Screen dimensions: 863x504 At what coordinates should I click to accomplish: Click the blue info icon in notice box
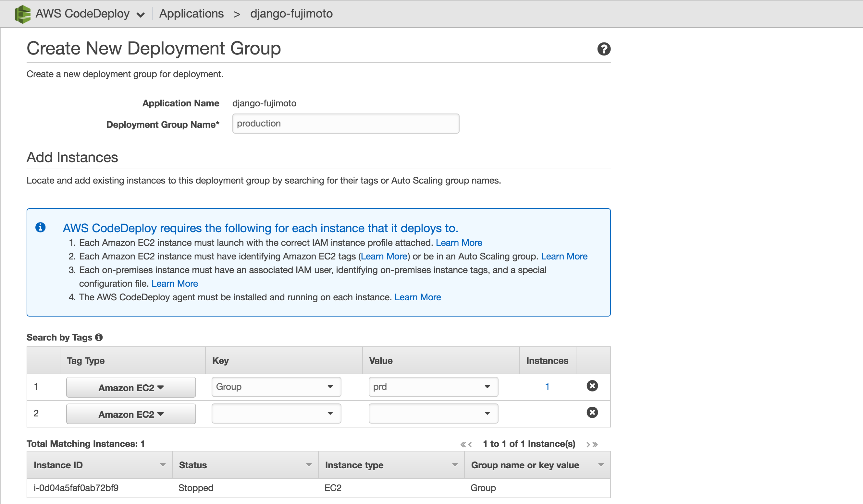click(41, 227)
